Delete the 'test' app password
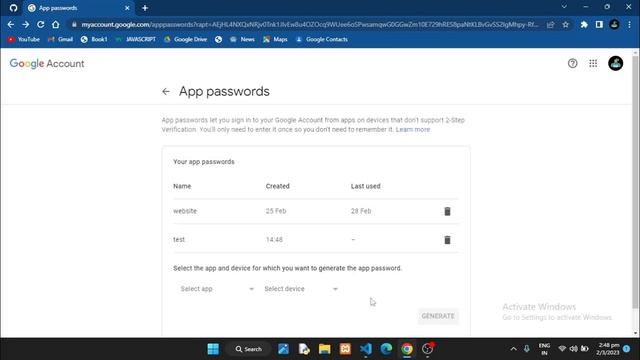This screenshot has height=360, width=640. 447,240
